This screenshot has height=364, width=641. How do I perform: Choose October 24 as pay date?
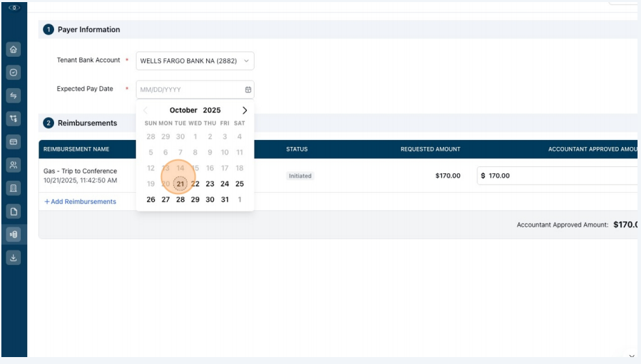(225, 184)
